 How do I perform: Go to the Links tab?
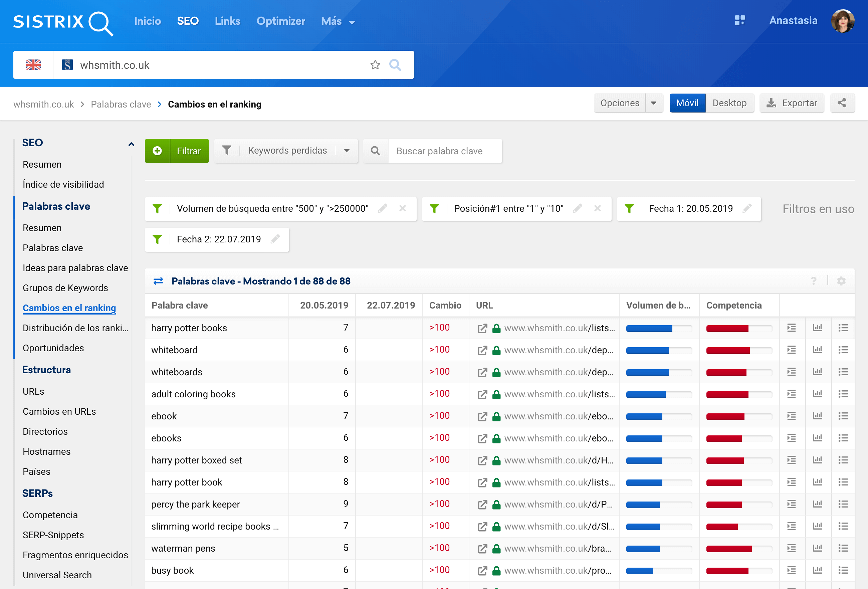[x=227, y=21]
